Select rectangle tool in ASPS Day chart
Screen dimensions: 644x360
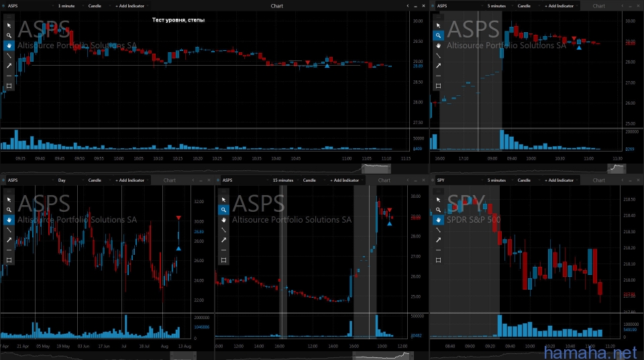(x=9, y=260)
